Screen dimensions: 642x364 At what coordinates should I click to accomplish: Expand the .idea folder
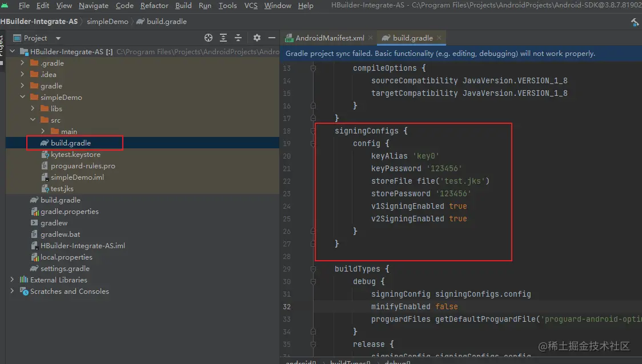tap(22, 74)
